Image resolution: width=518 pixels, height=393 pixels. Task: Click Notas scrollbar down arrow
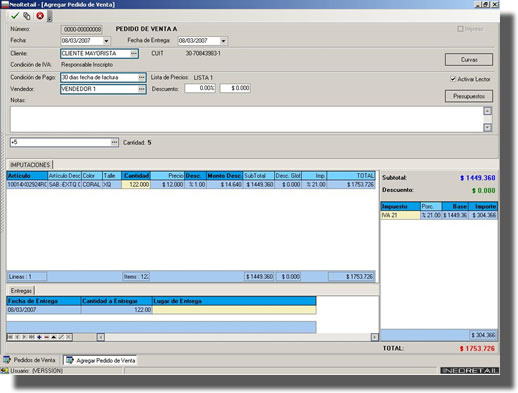488,127
